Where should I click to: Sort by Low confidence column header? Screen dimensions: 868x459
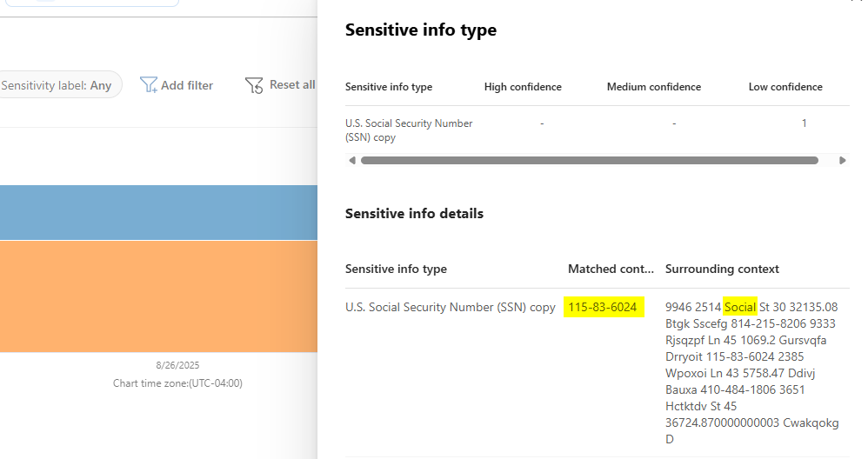click(x=785, y=87)
